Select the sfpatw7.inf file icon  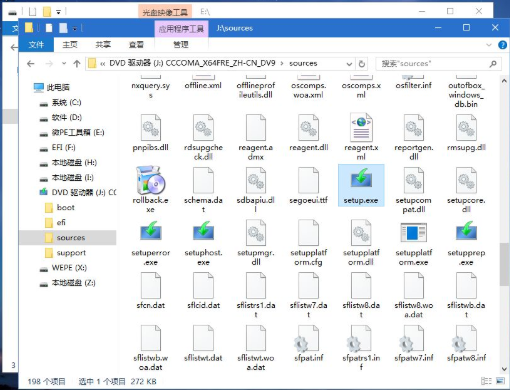[x=412, y=339]
